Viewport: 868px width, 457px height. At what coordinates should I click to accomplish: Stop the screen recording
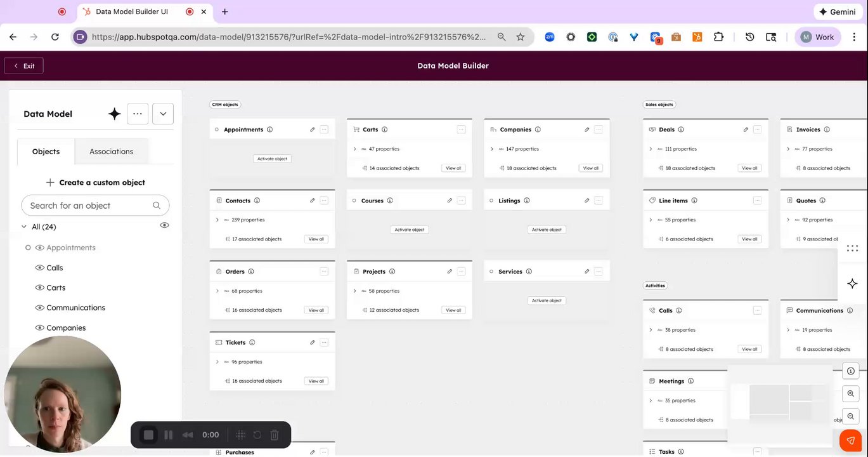coord(148,435)
